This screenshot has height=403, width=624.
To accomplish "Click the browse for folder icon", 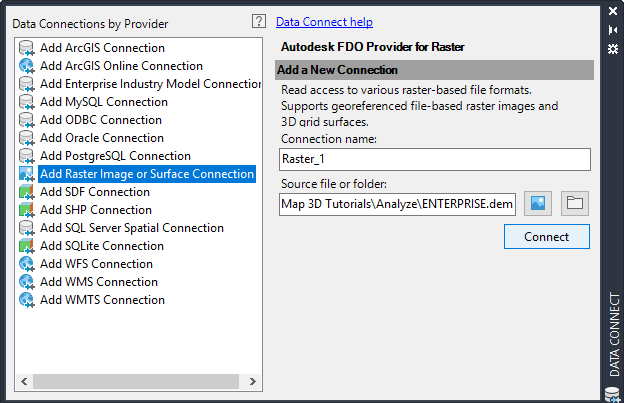I will (x=574, y=204).
